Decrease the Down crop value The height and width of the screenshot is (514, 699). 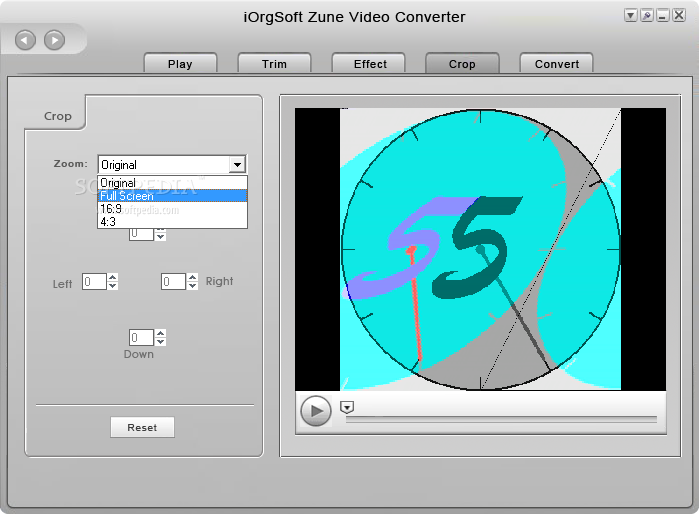click(160, 341)
